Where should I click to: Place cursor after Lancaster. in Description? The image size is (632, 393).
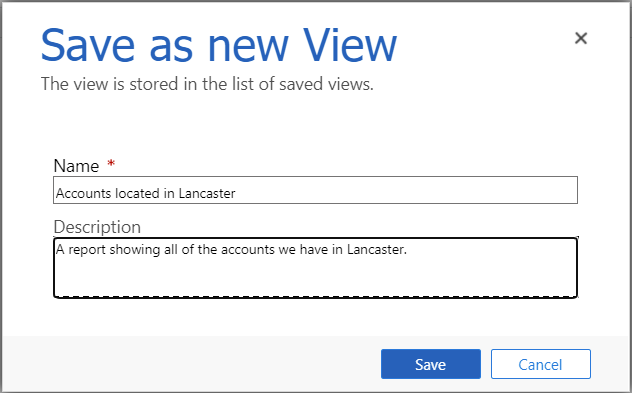pyautogui.click(x=407, y=250)
